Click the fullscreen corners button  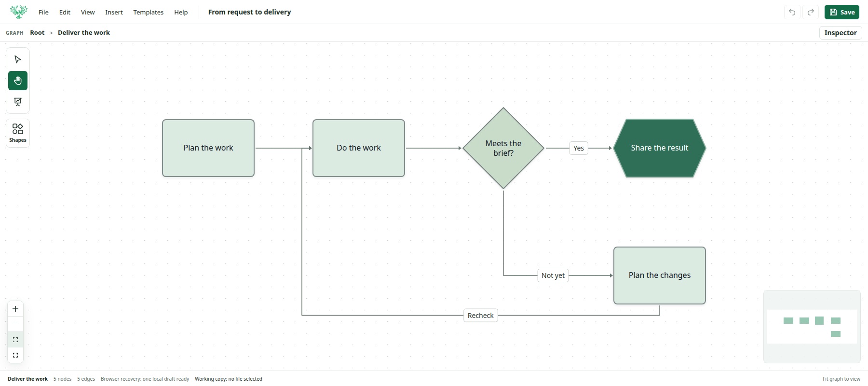tap(15, 355)
